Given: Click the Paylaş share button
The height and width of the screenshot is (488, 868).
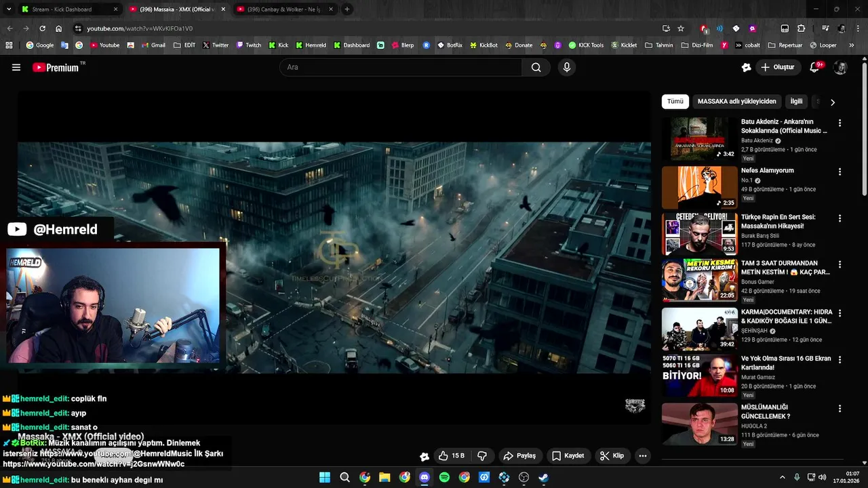Looking at the screenshot, I should (x=519, y=455).
